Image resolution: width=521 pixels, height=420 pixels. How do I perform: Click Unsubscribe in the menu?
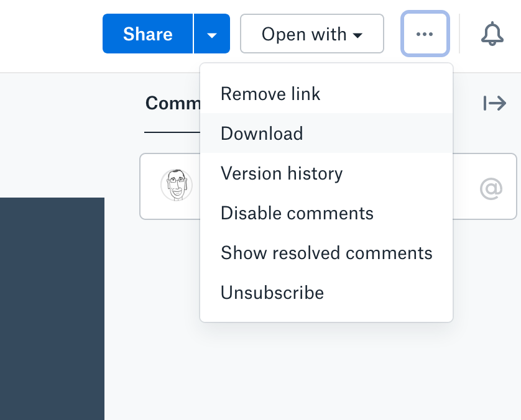[272, 293]
